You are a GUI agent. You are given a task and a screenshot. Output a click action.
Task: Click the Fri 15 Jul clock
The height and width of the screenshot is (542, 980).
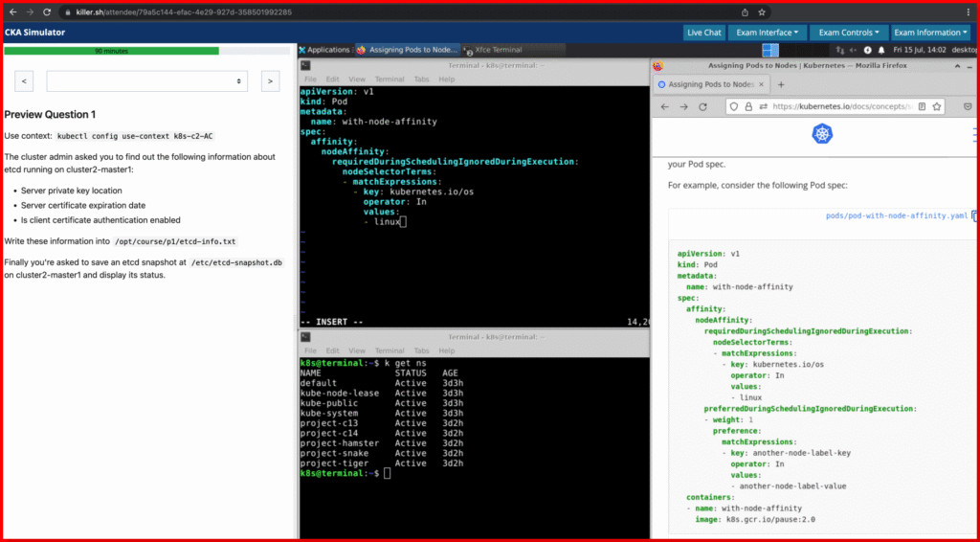920,50
